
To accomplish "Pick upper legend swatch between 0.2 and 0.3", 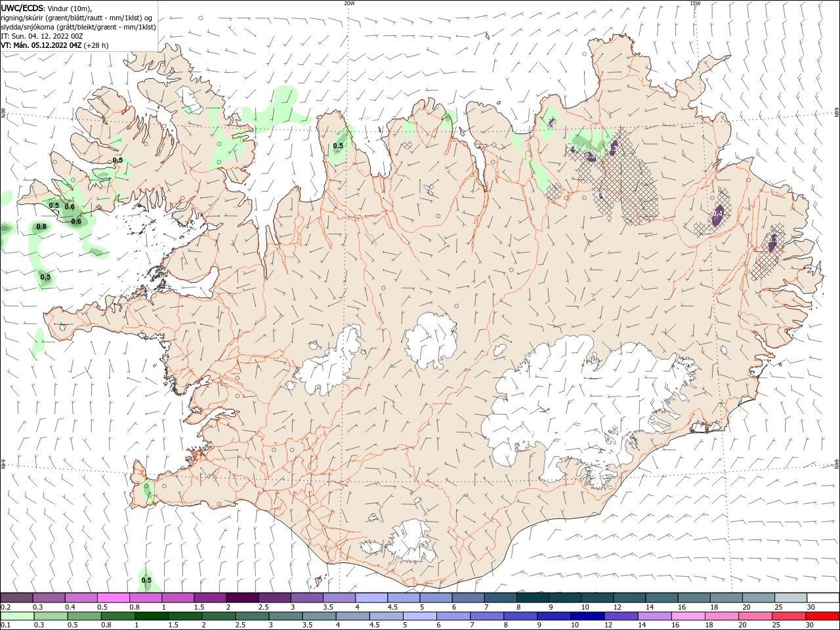I will (x=16, y=598).
